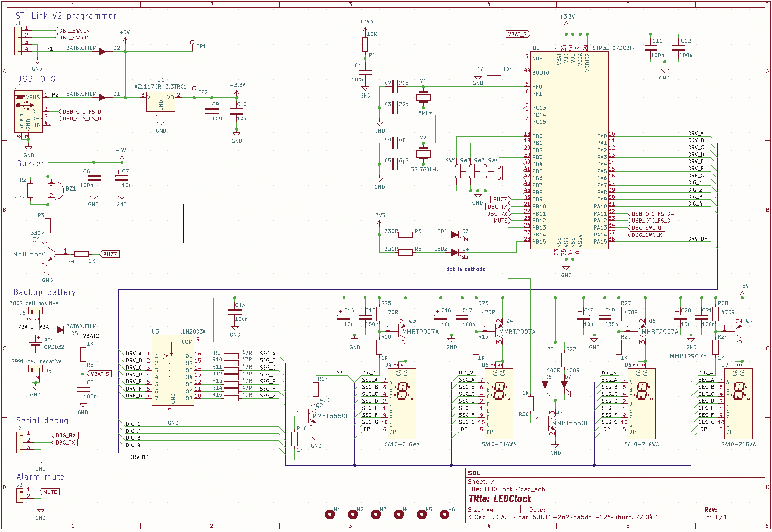Click the 'Title: LEDClock' field in the title block
The width and height of the screenshot is (772, 532).
click(500, 499)
